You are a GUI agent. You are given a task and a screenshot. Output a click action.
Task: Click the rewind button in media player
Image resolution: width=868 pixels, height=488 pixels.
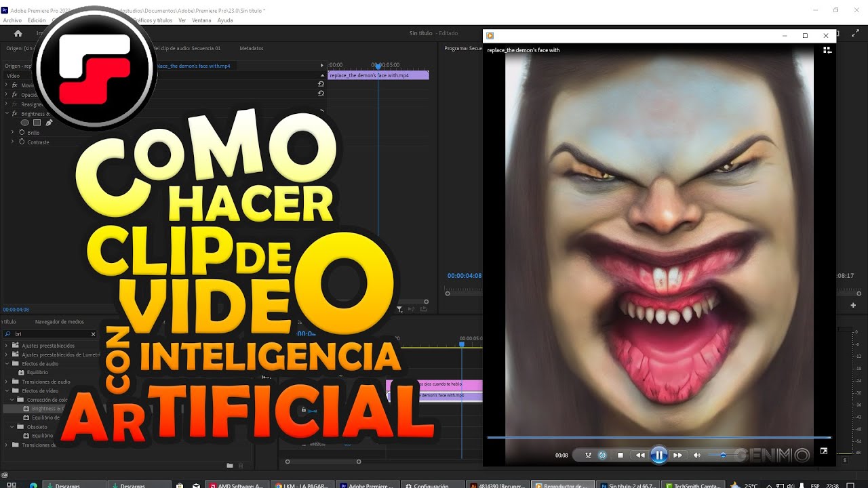tap(640, 455)
